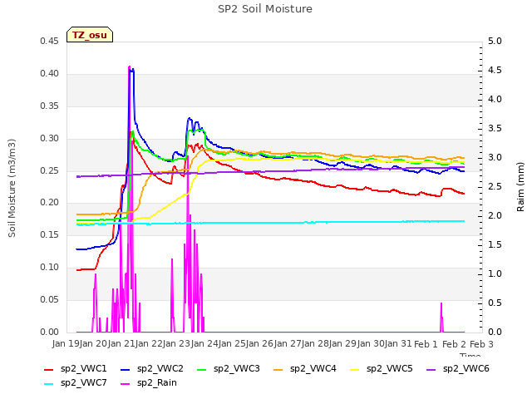The height and width of the screenshot is (399, 532).
Task: Click the Feb 1 date tick label
Action: pos(426,344)
